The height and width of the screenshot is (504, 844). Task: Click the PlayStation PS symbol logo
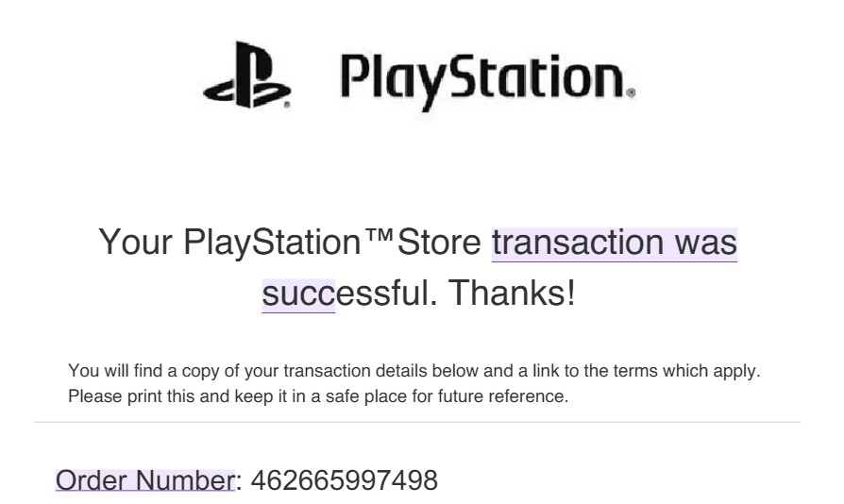click(x=246, y=75)
